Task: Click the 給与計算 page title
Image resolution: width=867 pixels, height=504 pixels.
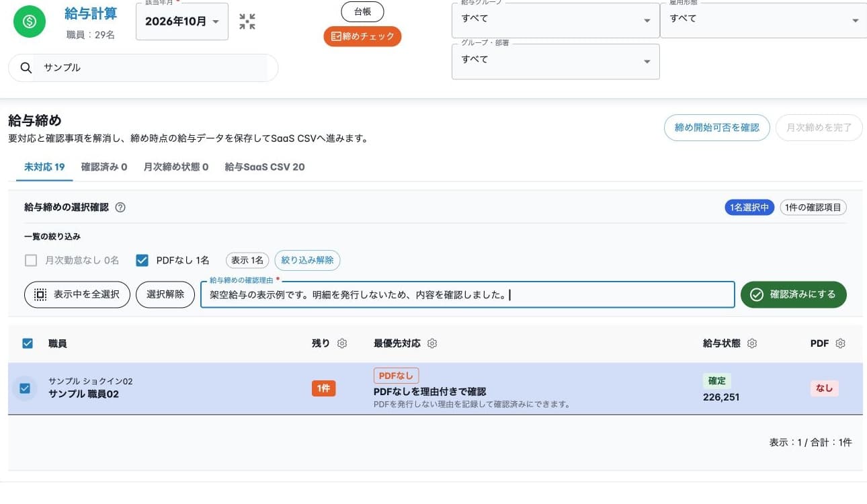Action: tap(90, 14)
